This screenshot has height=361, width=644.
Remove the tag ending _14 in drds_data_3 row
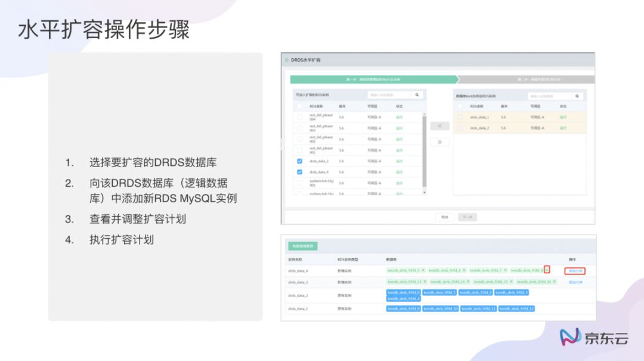coord(468,282)
